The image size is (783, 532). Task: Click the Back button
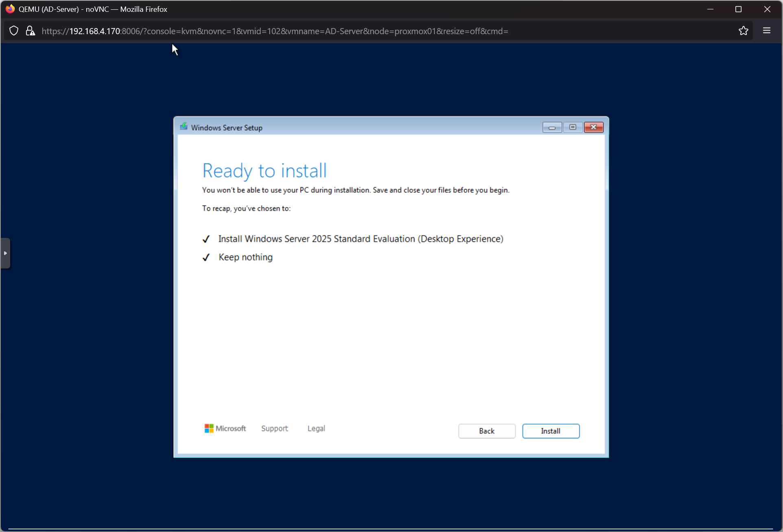486,431
